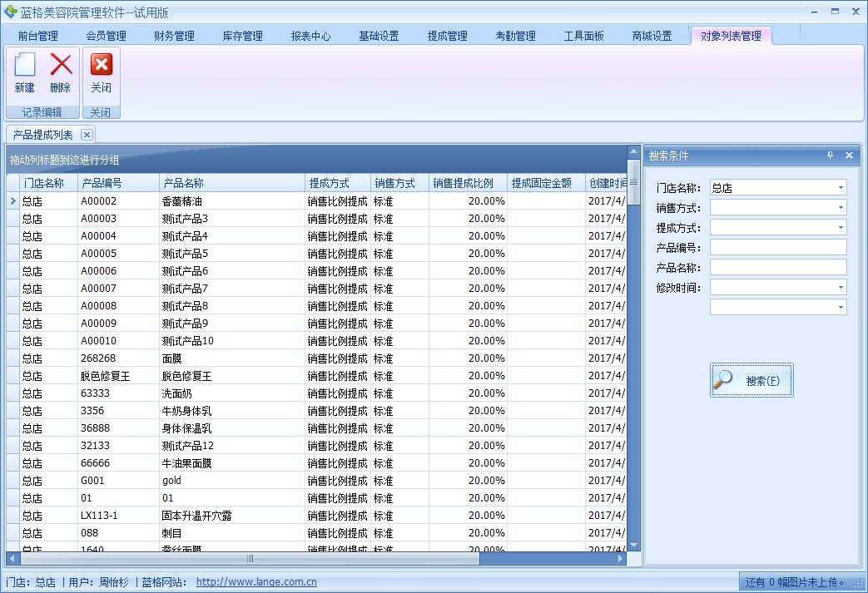
Task: Sort by the 门店名称 column header
Action: click(x=49, y=183)
